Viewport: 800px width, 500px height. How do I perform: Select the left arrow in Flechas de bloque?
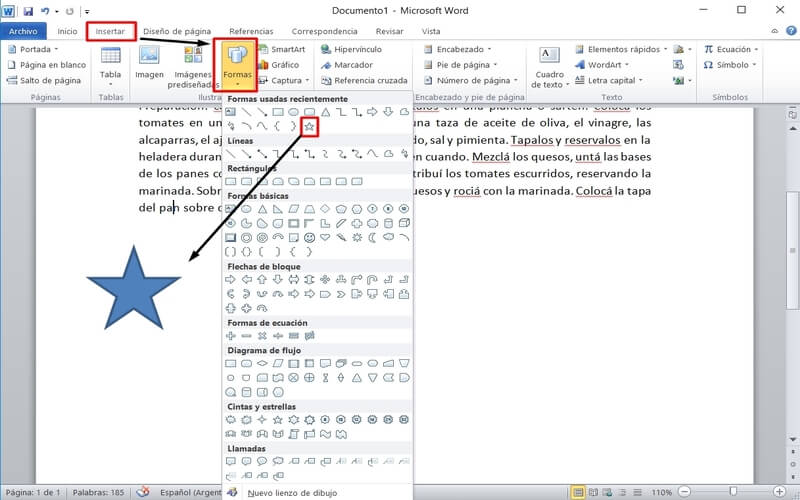click(x=246, y=280)
